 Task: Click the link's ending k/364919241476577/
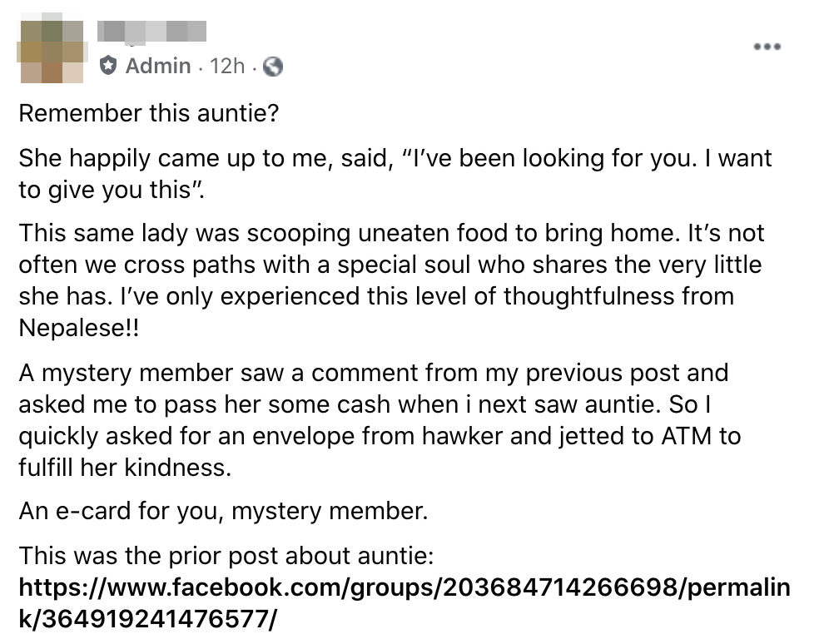pyautogui.click(x=147, y=619)
